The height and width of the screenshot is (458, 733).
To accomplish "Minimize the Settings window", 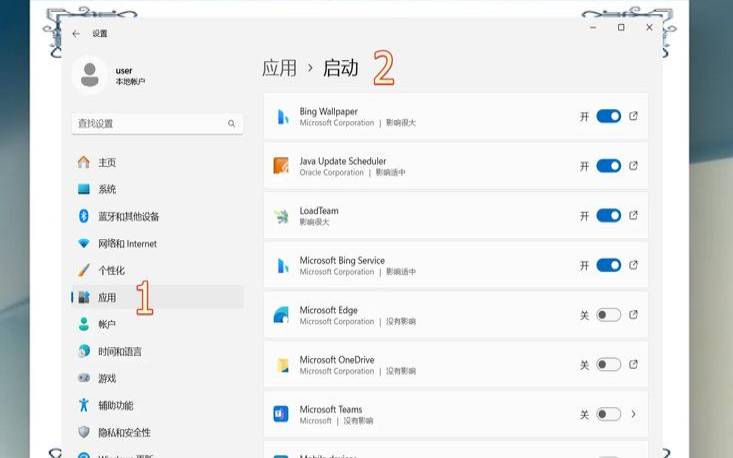I will pos(593,28).
